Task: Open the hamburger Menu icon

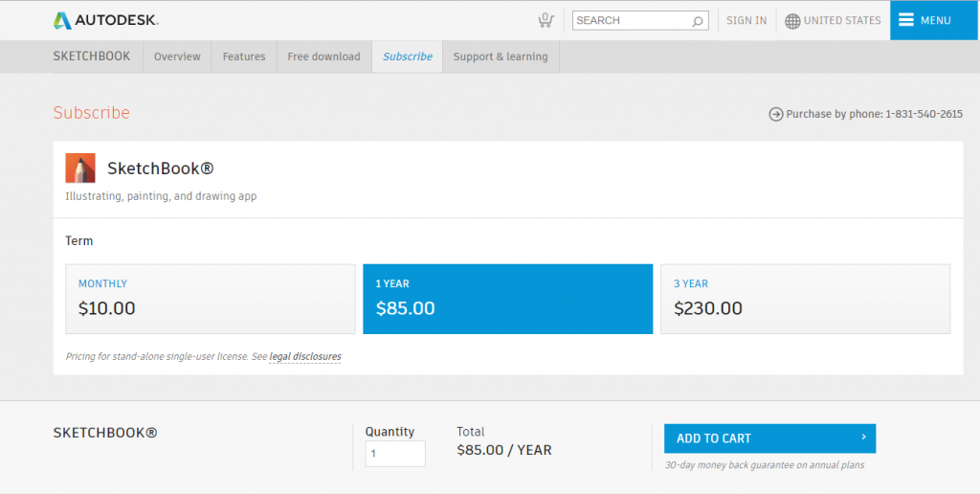Action: tap(906, 20)
